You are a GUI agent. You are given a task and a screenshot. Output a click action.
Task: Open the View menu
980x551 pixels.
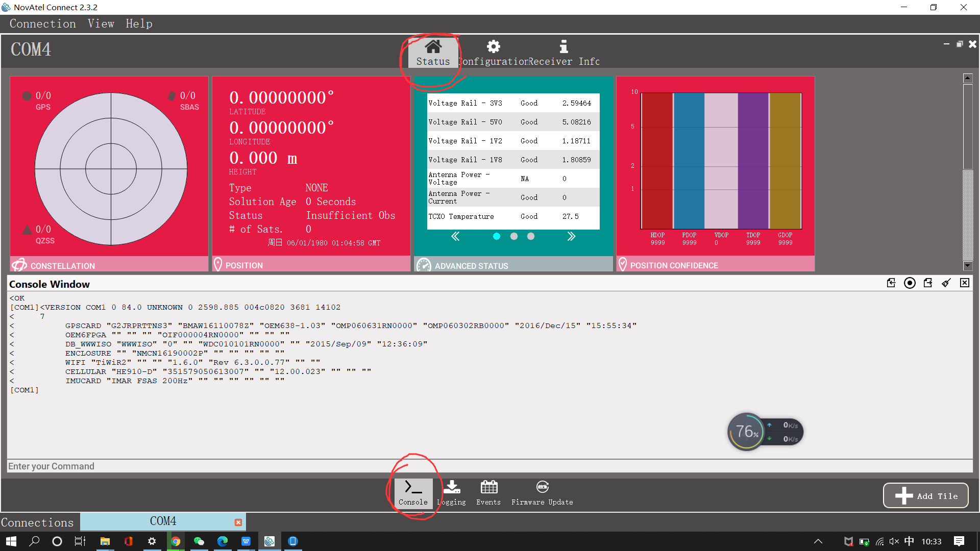click(x=101, y=24)
